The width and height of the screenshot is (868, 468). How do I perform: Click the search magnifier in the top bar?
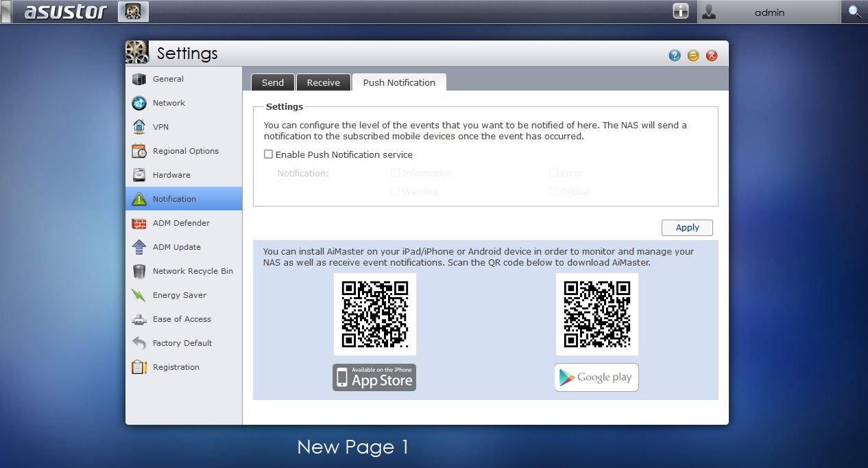click(x=854, y=12)
